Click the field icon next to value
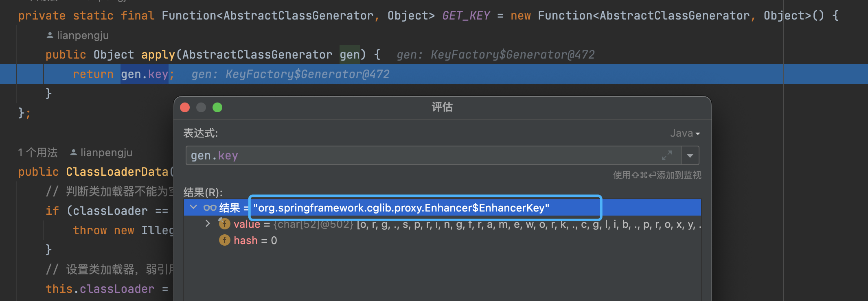Screen dimensions: 868x301 coord(224,224)
